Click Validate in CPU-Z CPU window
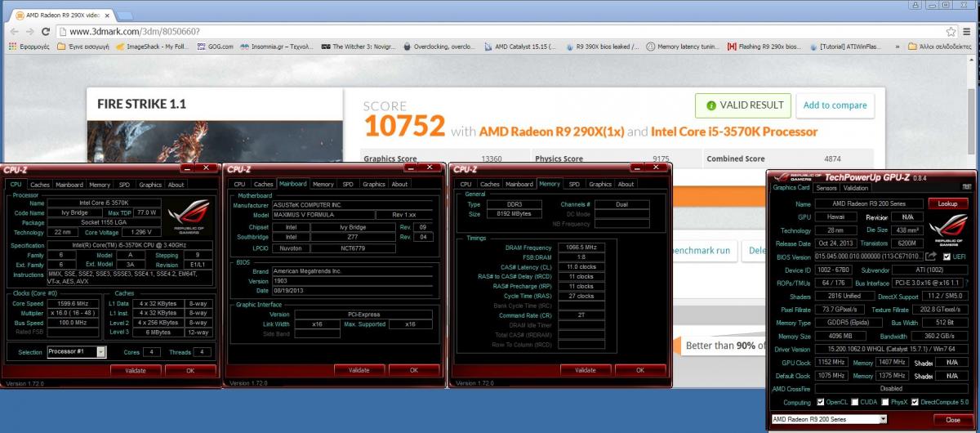Viewport: 980px width, 433px height. click(x=136, y=369)
